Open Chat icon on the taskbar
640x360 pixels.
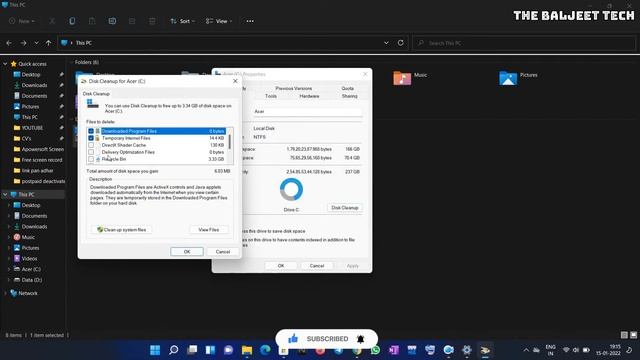229,350
